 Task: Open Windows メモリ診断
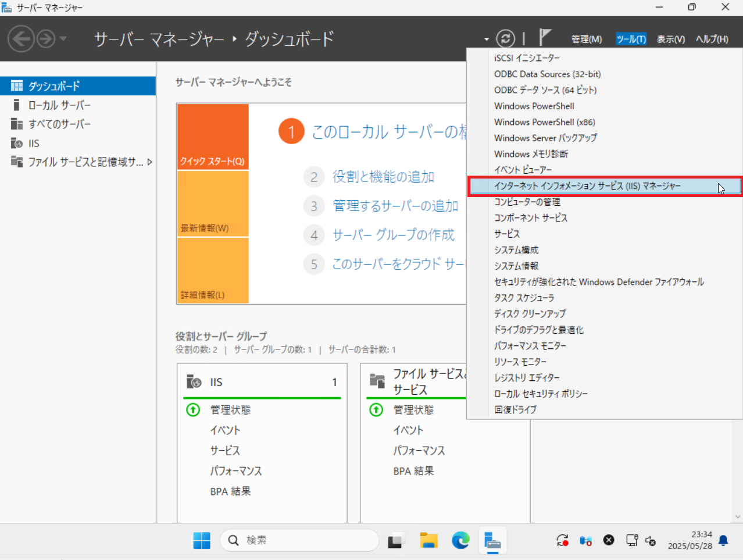(x=605, y=154)
